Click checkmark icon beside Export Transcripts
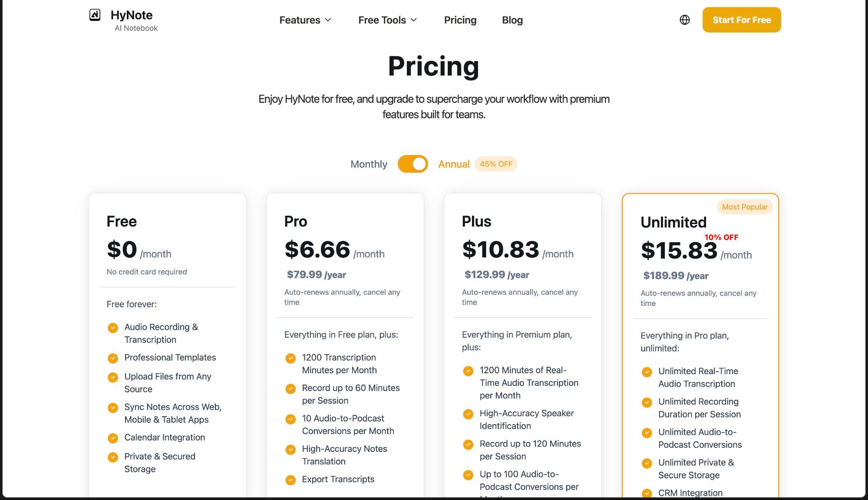The height and width of the screenshot is (500, 868). tap(290, 480)
